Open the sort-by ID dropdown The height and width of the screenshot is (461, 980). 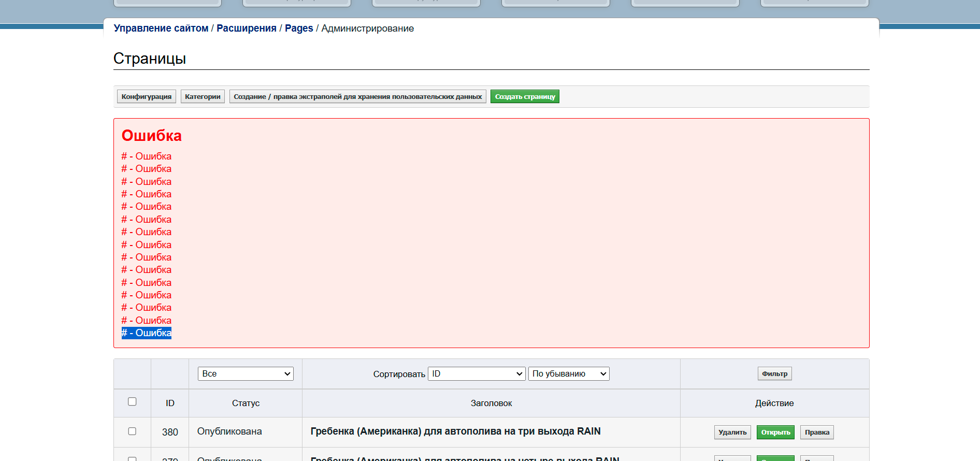(477, 374)
